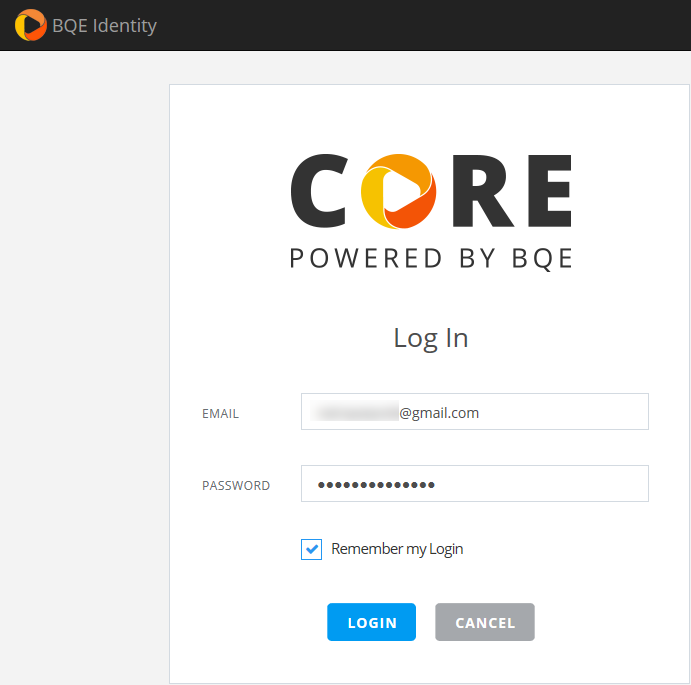691x685 pixels.
Task: Click the orange play icon in CORE logo
Action: [x=397, y=191]
